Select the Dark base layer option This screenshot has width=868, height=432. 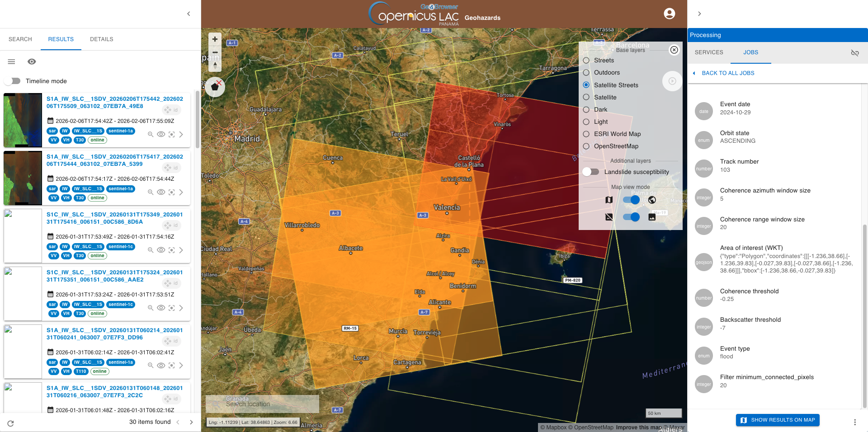586,109
